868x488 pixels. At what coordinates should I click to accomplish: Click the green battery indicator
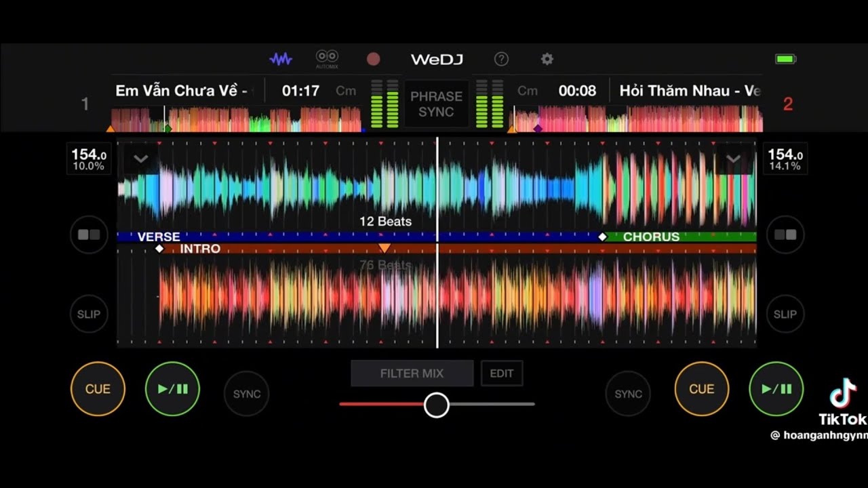tap(785, 60)
